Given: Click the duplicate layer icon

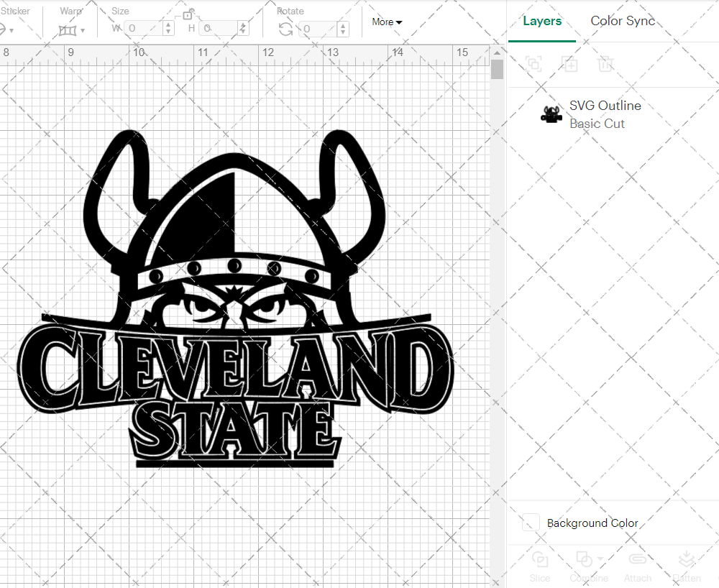Looking at the screenshot, I should coord(569,64).
